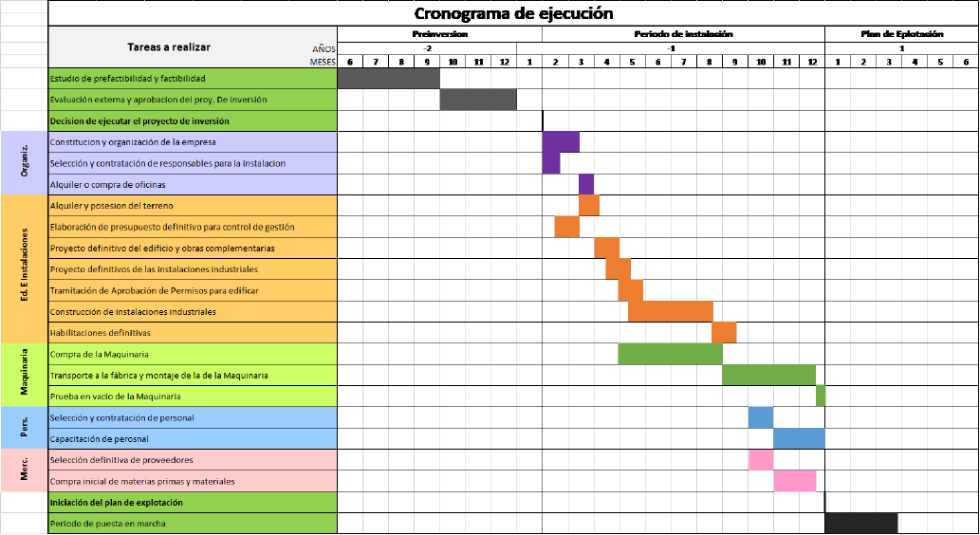
Task: Click blue bar for Capacitación de perosnal
Action: (x=800, y=439)
